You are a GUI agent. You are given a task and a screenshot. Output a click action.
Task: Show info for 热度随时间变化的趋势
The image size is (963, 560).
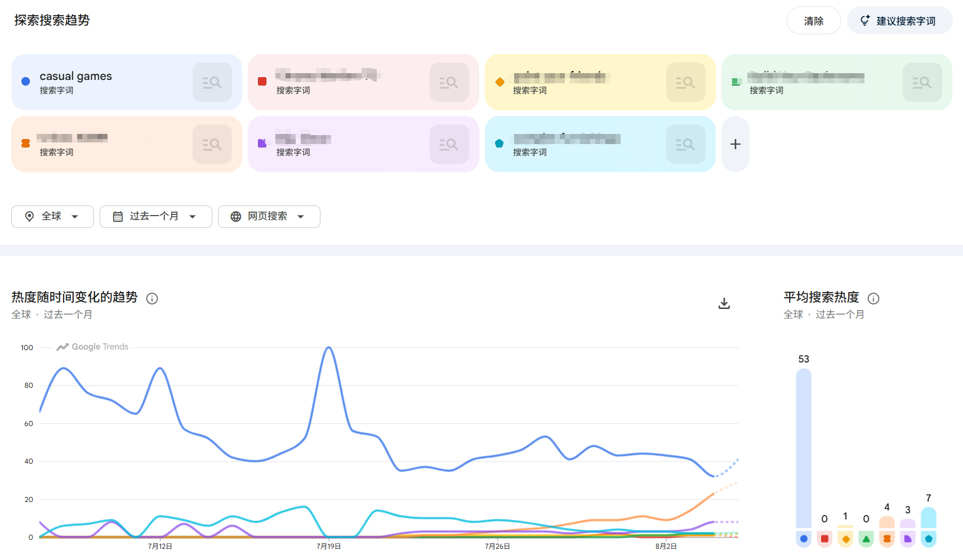152,298
